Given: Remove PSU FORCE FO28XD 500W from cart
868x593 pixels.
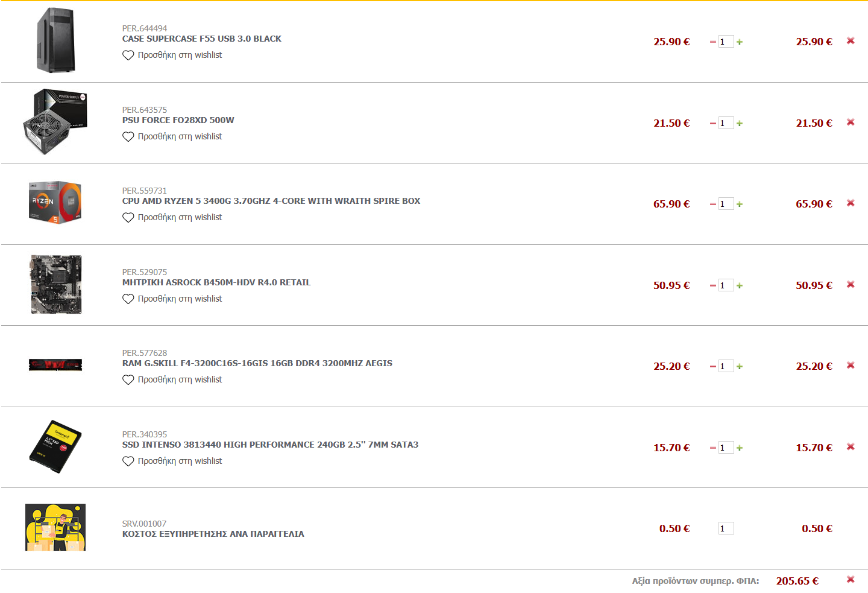Looking at the screenshot, I should tap(851, 122).
